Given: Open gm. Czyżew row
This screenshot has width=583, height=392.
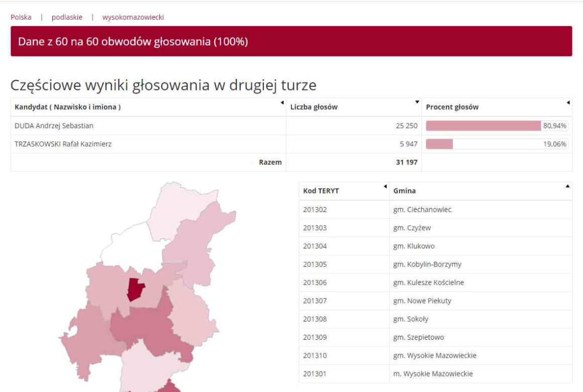Looking at the screenshot, I should (x=436, y=228).
